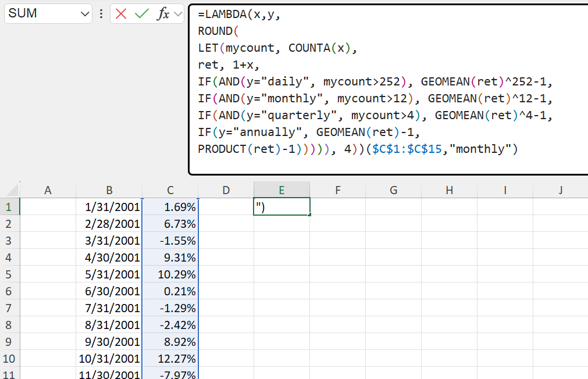Click the Enter (green checkmark) formula button
Screen dimensions: 588x379
[141, 14]
